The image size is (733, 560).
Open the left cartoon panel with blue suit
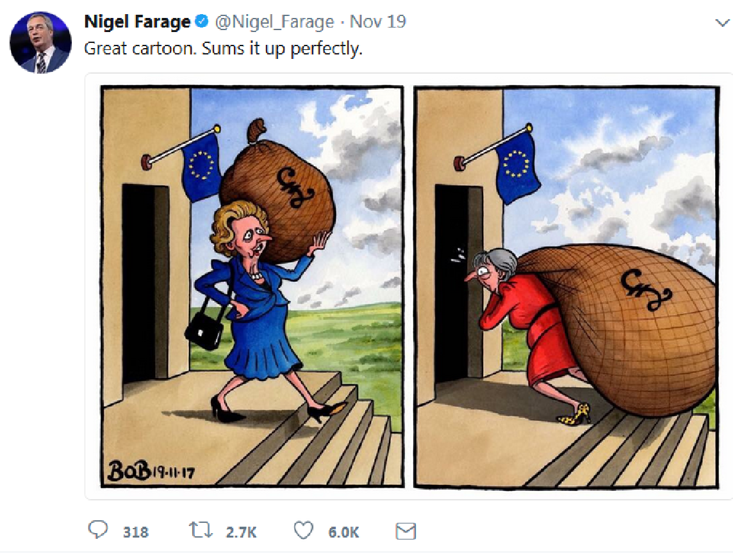(x=252, y=286)
